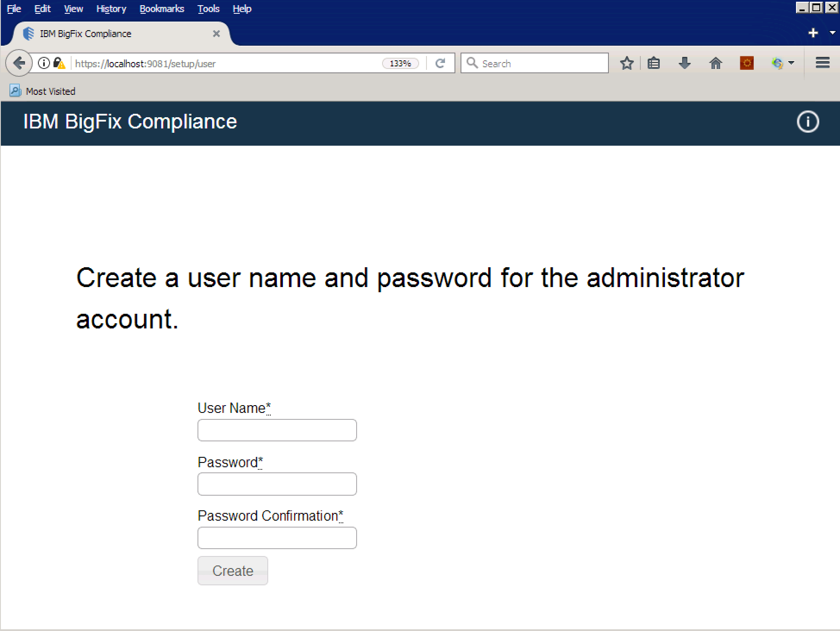Open the Tools menu
The height and width of the screenshot is (631, 840).
208,9
